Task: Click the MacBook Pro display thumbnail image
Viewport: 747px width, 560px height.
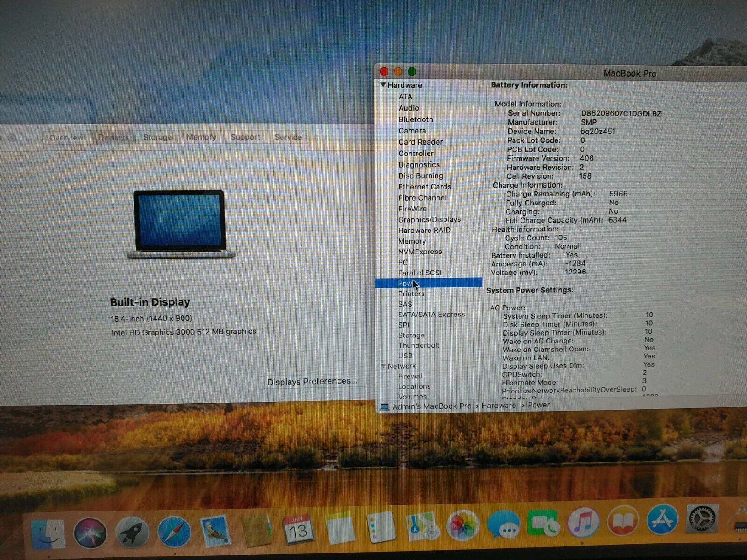Action: [x=181, y=224]
